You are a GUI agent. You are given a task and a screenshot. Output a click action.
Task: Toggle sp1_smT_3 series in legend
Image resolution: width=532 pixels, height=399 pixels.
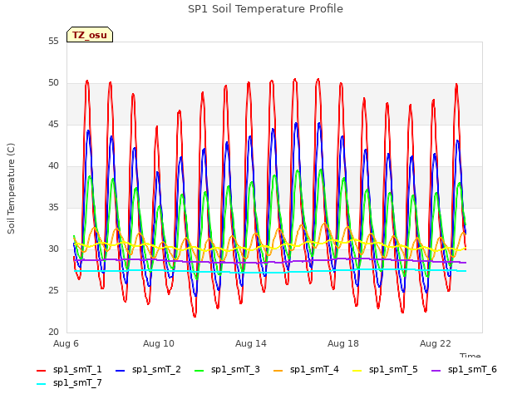(227, 369)
